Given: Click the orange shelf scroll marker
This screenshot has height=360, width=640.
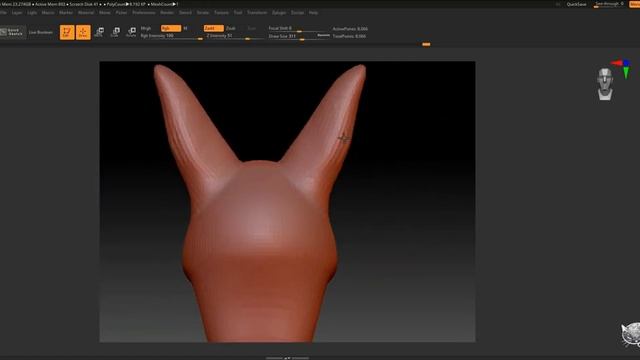Looking at the screenshot, I should pos(426,44).
